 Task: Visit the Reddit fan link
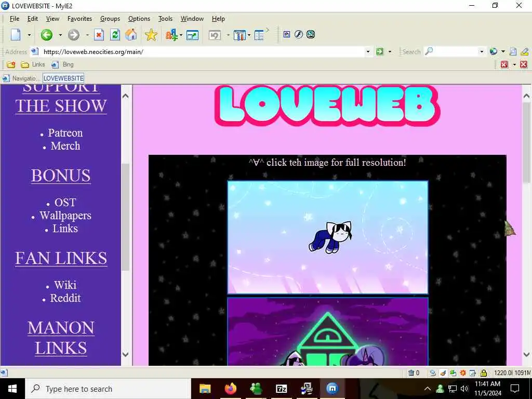pos(65,298)
